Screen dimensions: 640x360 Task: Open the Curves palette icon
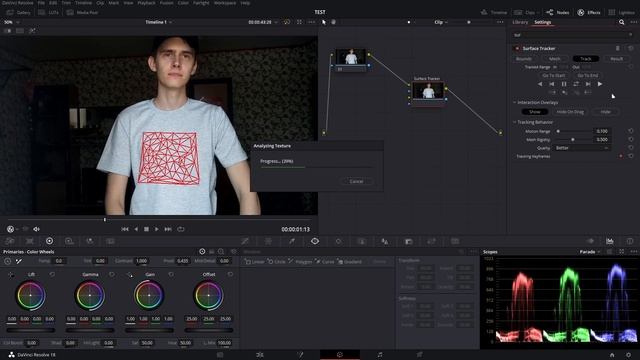245,241
